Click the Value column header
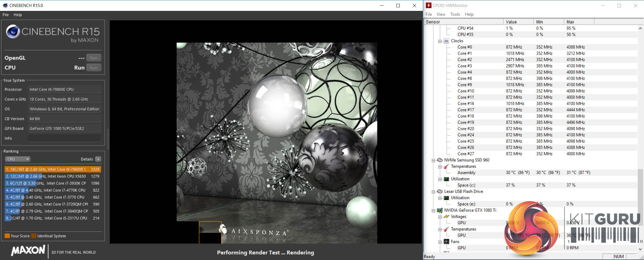 click(518, 22)
